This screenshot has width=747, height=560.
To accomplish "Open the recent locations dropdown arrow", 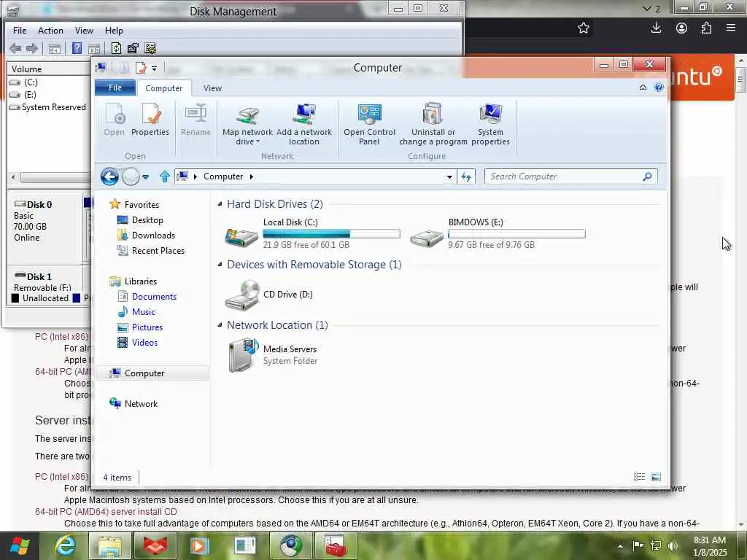I will pos(146,177).
